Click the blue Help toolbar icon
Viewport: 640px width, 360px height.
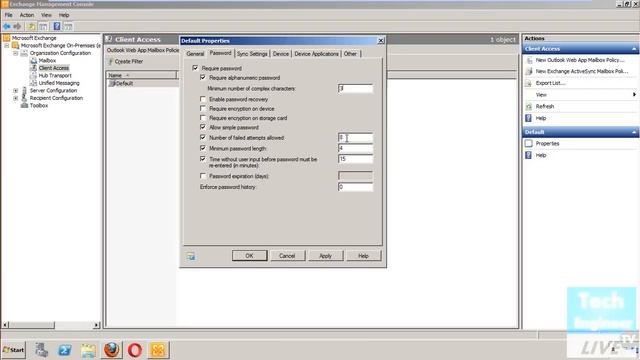click(x=57, y=27)
